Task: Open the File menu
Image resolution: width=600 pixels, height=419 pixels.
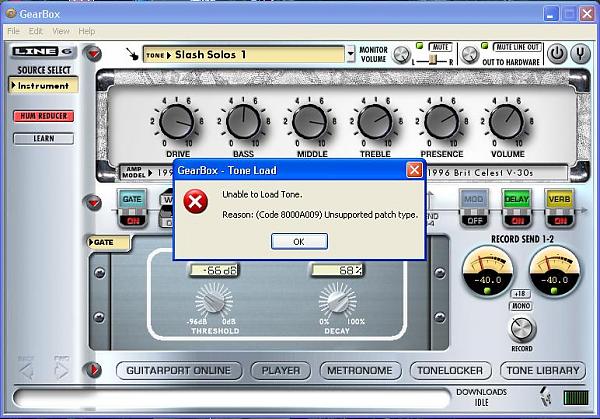Action: click(x=13, y=32)
